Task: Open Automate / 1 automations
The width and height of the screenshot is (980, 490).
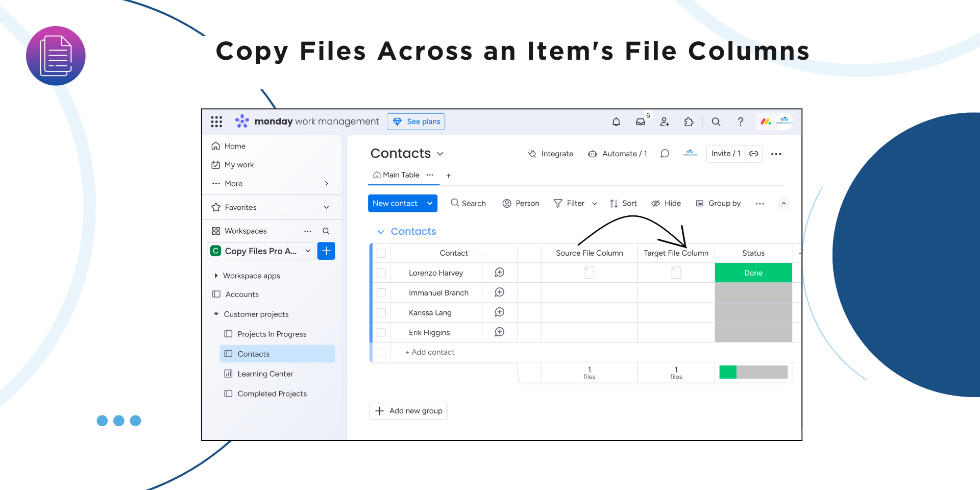Action: point(618,154)
